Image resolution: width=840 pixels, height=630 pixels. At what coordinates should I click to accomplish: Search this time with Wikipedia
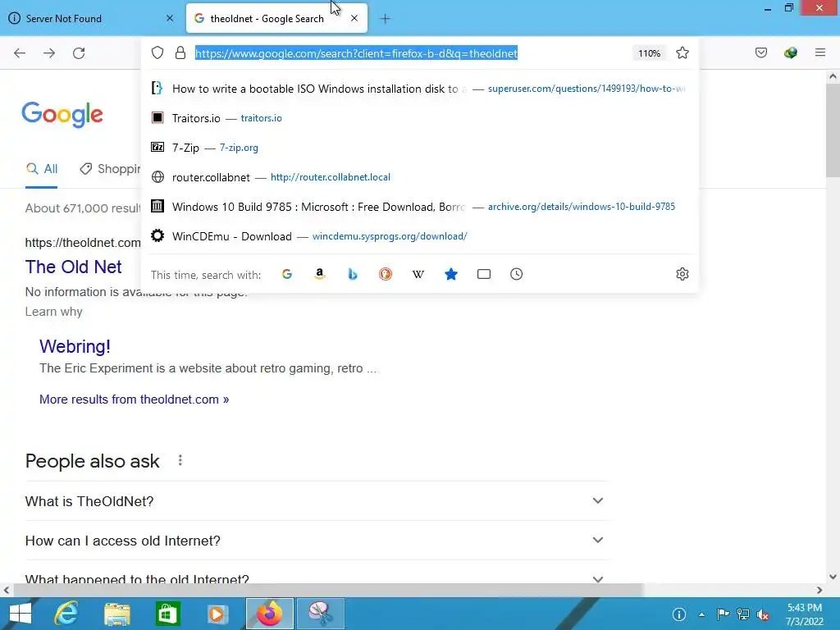click(418, 274)
